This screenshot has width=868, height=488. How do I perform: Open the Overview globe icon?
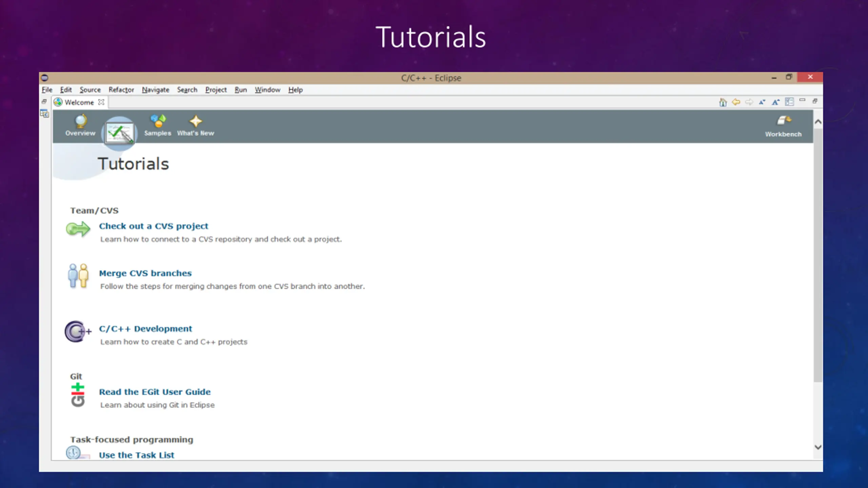[x=81, y=121]
